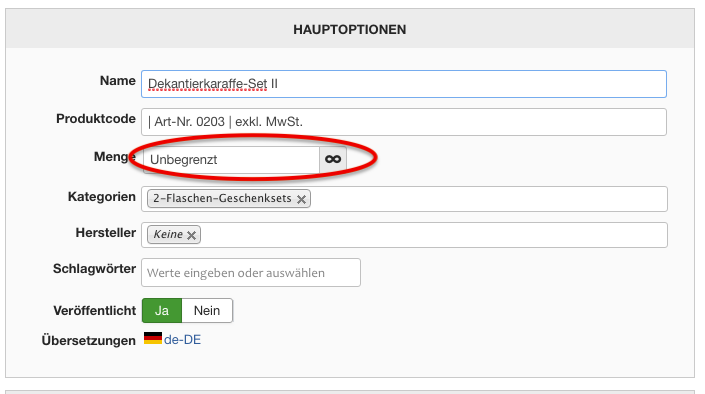Click the Hersteller label

[105, 233]
